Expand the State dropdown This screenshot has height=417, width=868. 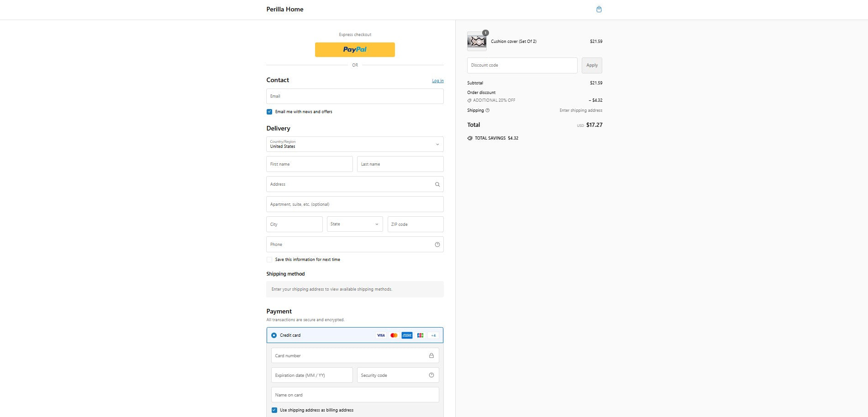tap(354, 224)
